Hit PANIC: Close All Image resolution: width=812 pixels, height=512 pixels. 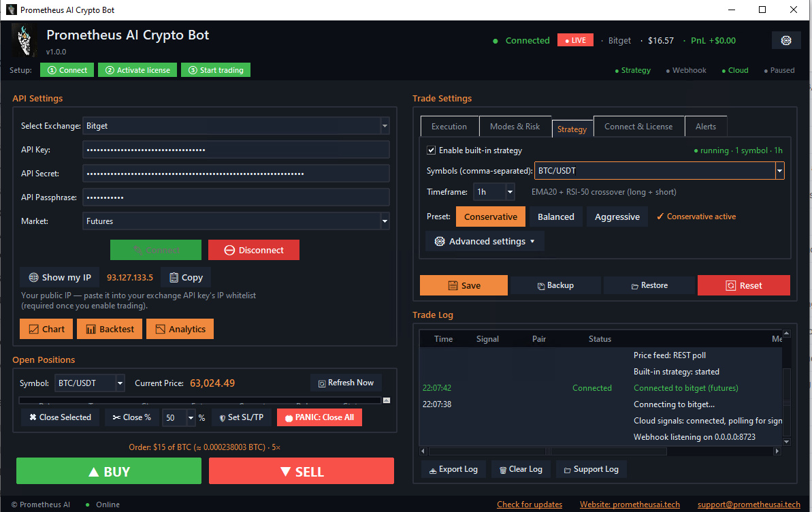[319, 417]
